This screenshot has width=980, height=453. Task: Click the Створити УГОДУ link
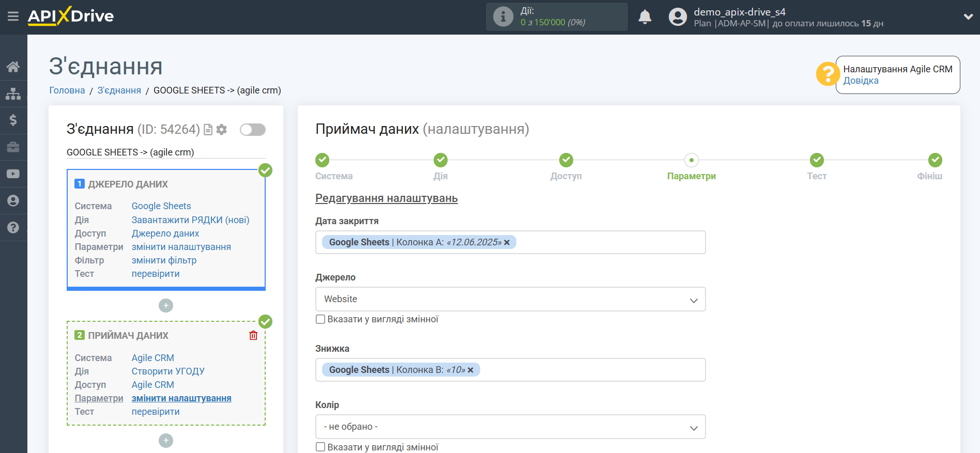coord(168,371)
